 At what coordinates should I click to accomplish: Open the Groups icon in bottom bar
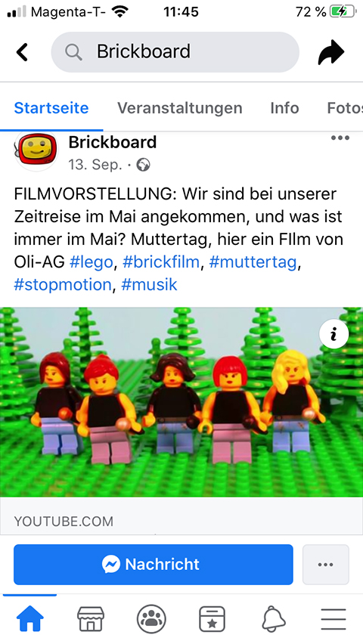[x=151, y=619]
